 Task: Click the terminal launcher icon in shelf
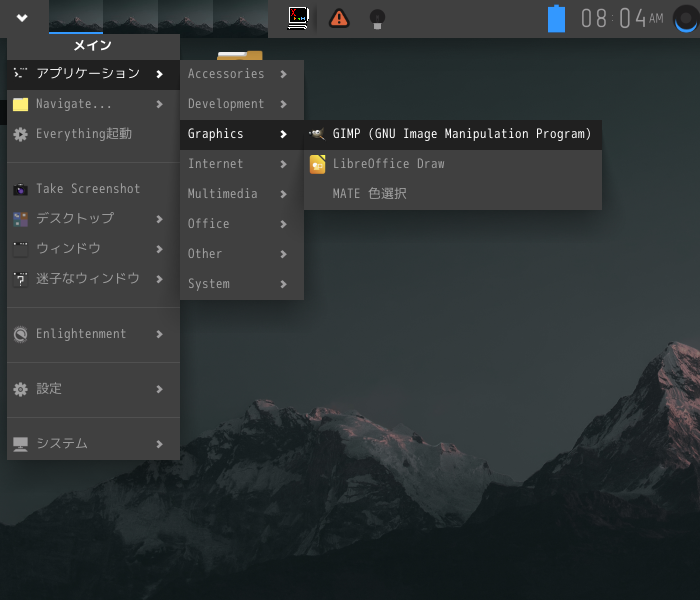click(299, 18)
